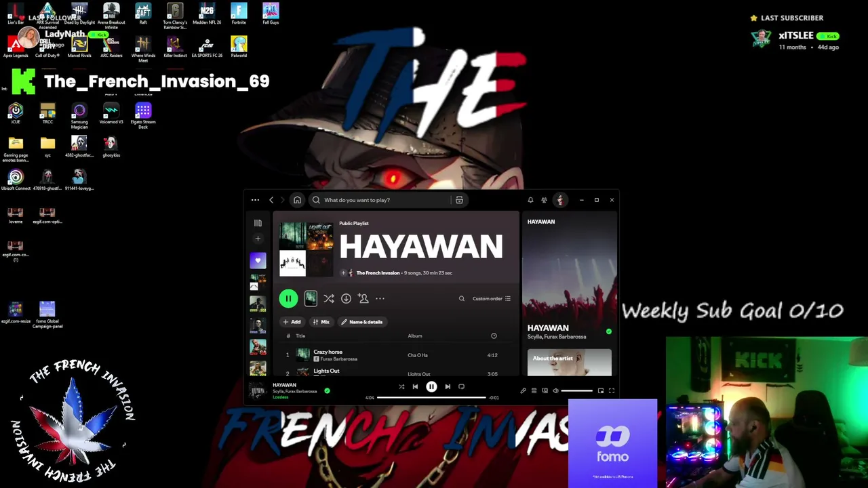Viewport: 868px width, 488px height.
Task: Skip to the next track
Action: (x=448, y=386)
